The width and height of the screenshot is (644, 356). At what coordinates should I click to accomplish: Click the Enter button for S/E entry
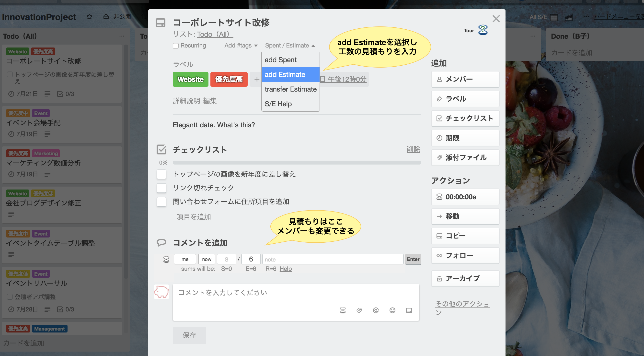tap(413, 260)
